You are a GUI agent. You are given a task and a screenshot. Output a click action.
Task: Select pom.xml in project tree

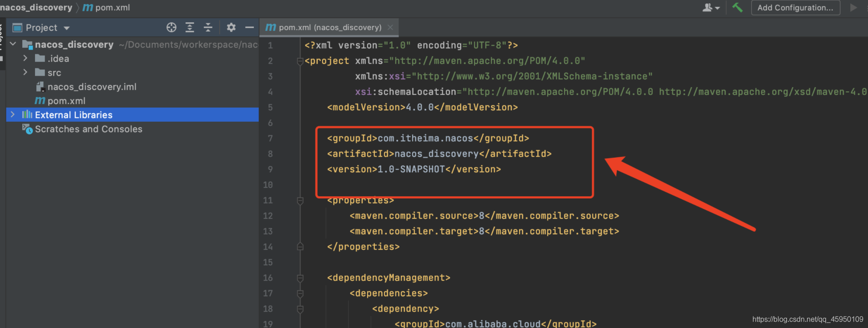tap(66, 101)
